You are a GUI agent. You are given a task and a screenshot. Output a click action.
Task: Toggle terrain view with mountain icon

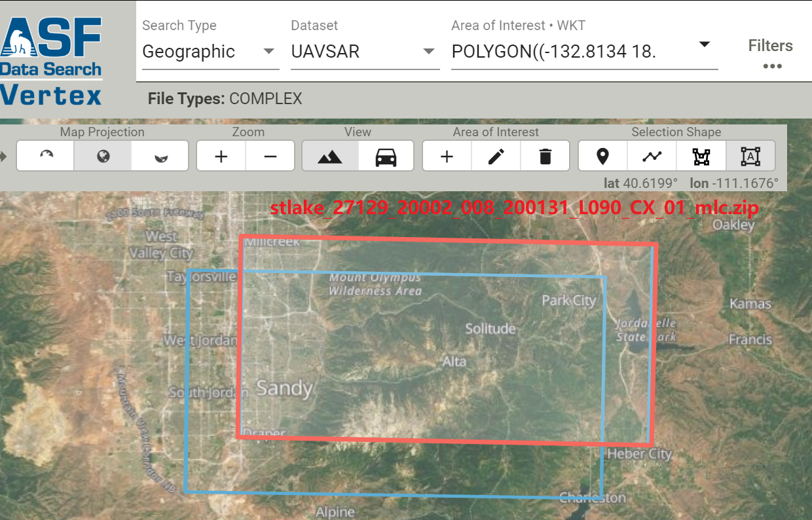331,156
